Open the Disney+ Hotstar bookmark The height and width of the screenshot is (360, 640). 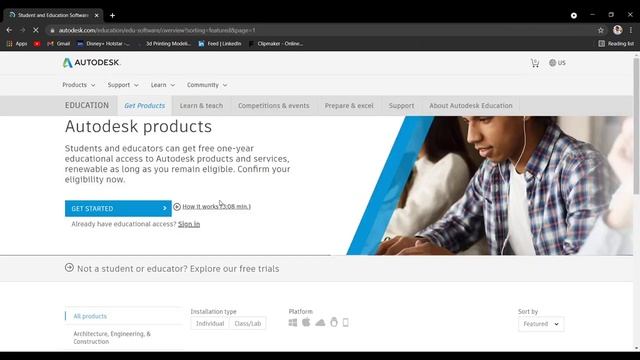103,44
